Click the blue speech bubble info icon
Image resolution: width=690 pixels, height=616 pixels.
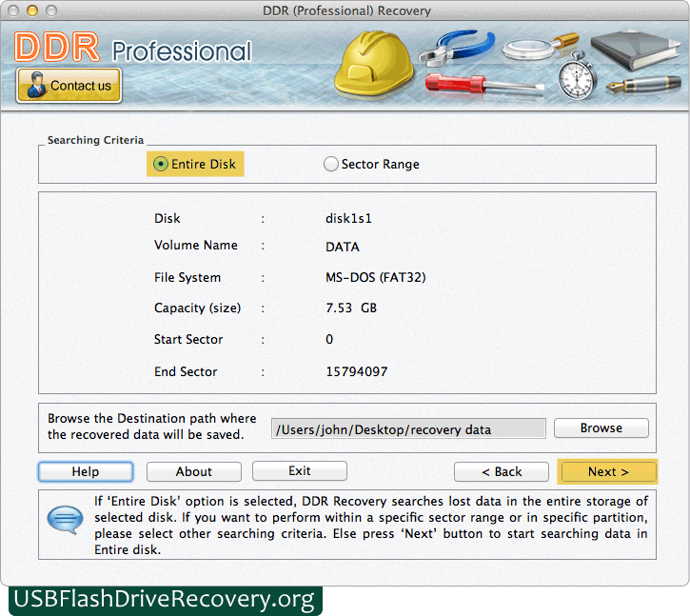pos(65,520)
